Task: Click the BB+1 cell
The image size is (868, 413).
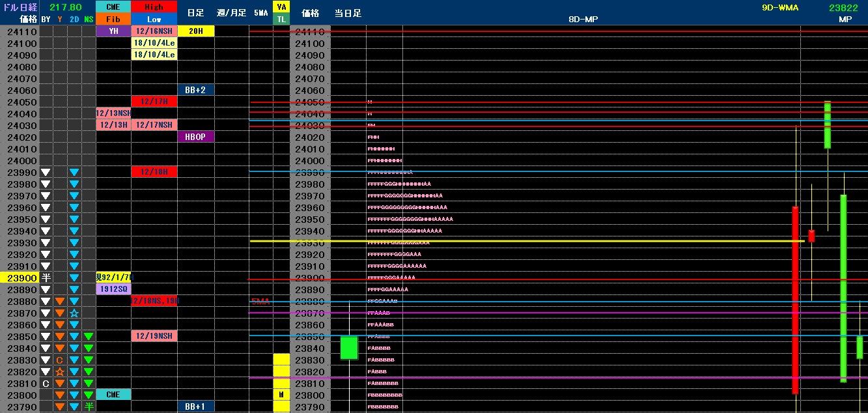Action: coord(196,406)
